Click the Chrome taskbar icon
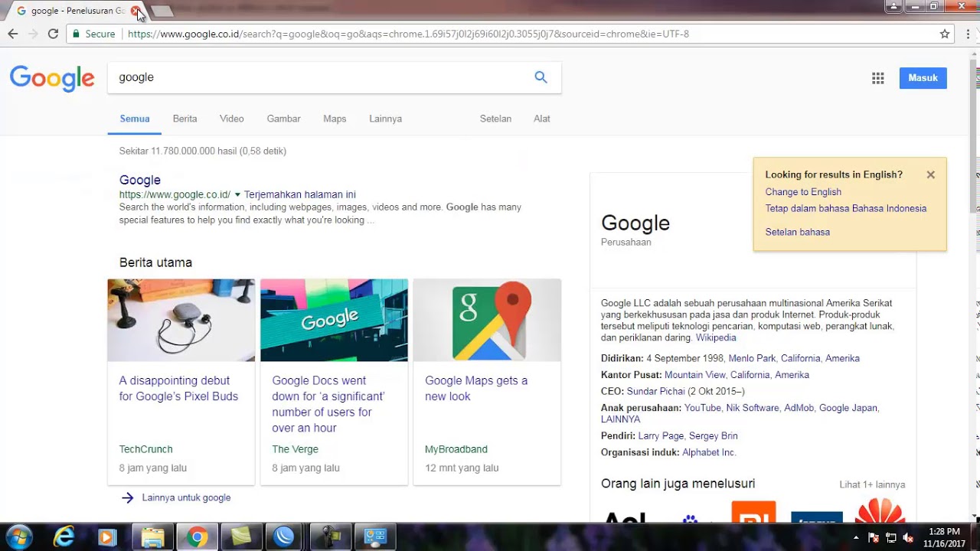The width and height of the screenshot is (980, 551). pos(197,537)
